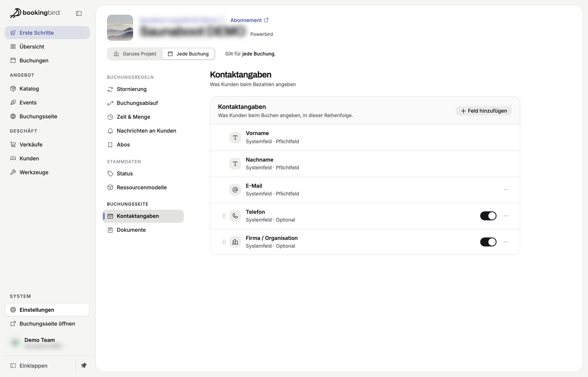
Task: Click the project thumbnail image
Action: (x=120, y=28)
